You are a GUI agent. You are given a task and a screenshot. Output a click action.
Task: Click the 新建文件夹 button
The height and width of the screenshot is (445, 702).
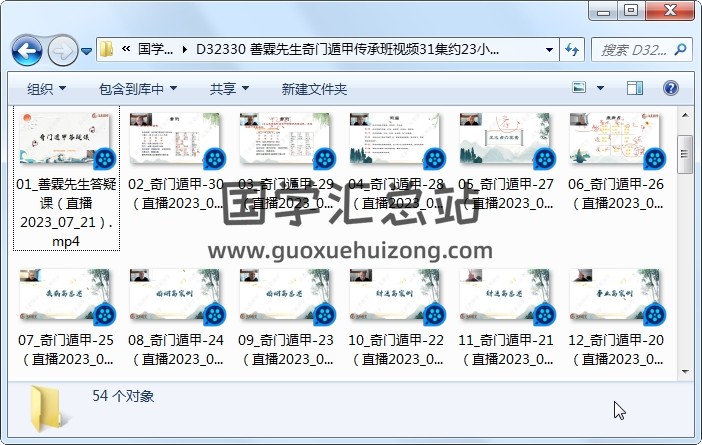click(314, 89)
